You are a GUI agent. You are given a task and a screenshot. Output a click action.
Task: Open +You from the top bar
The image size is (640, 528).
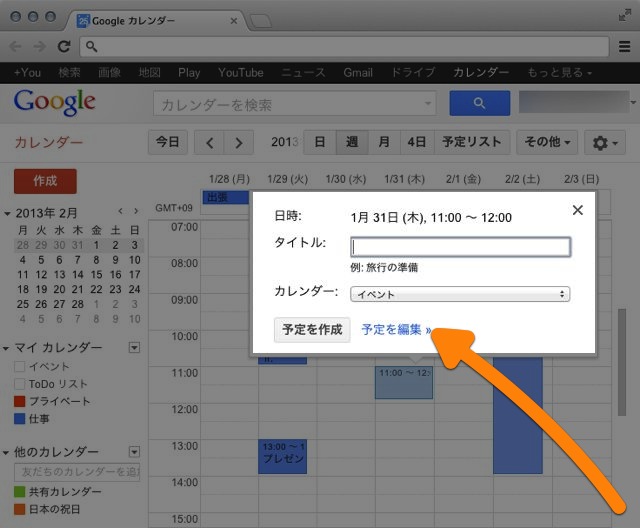pyautogui.click(x=27, y=73)
